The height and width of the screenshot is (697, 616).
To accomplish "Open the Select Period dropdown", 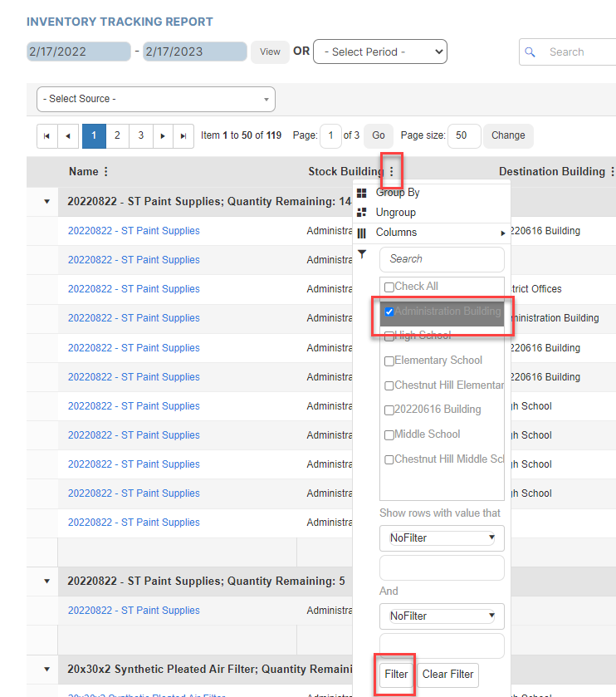I will tap(380, 52).
